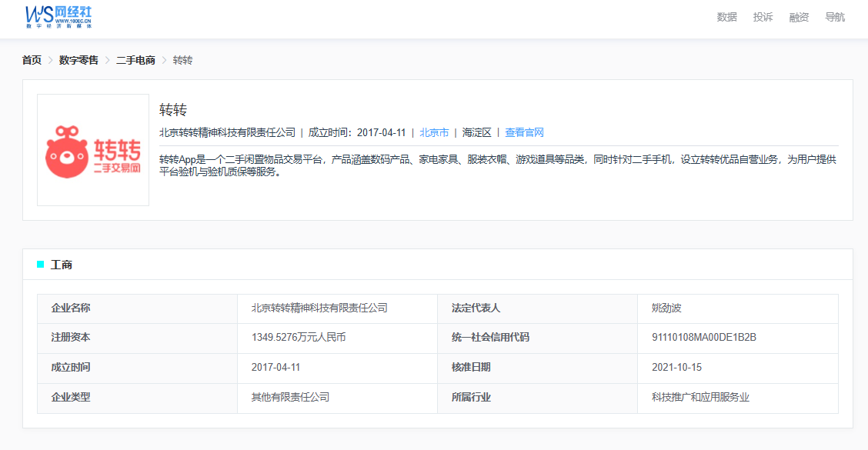Select the 法定代表人 table label
Screen dimensions: 868x450
[476, 308]
